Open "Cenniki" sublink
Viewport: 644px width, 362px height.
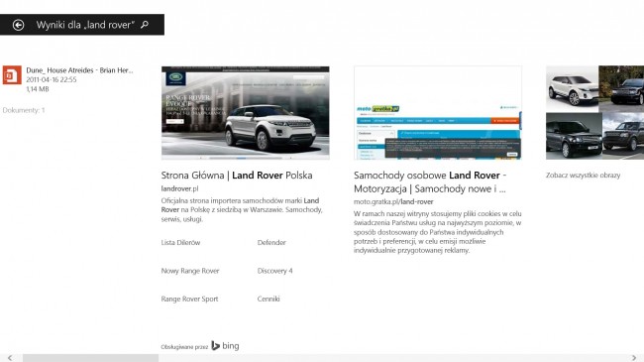click(x=268, y=300)
